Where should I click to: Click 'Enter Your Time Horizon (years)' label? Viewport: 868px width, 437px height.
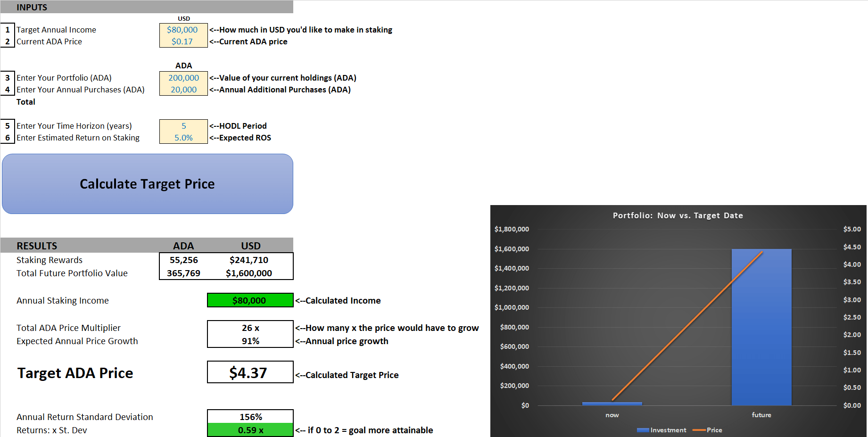coord(74,126)
